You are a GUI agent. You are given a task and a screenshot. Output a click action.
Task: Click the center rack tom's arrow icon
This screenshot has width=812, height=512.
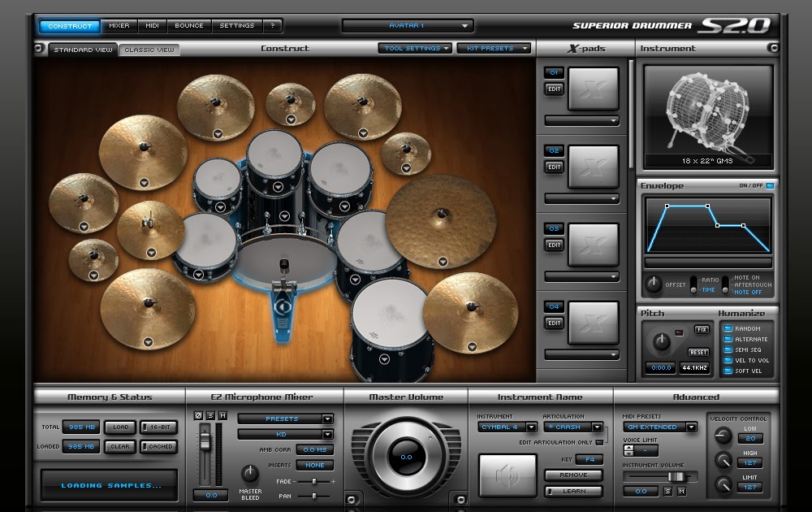[x=278, y=187]
